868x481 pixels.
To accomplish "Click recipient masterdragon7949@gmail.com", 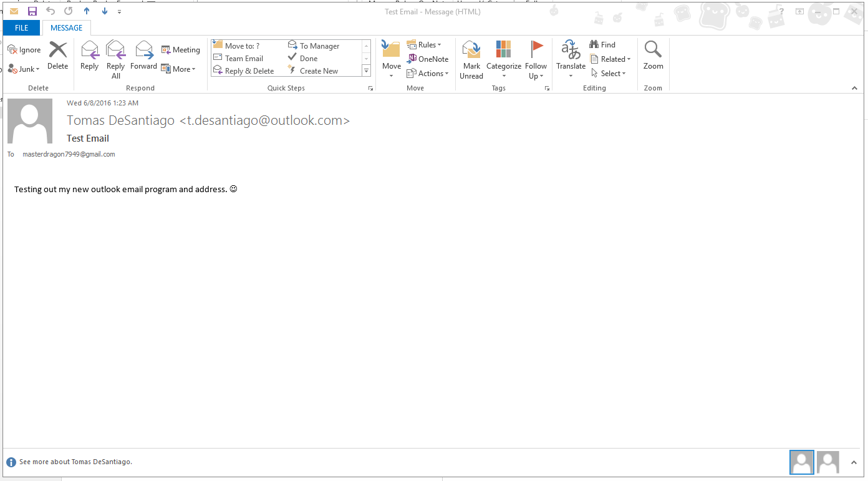I will pyautogui.click(x=69, y=154).
